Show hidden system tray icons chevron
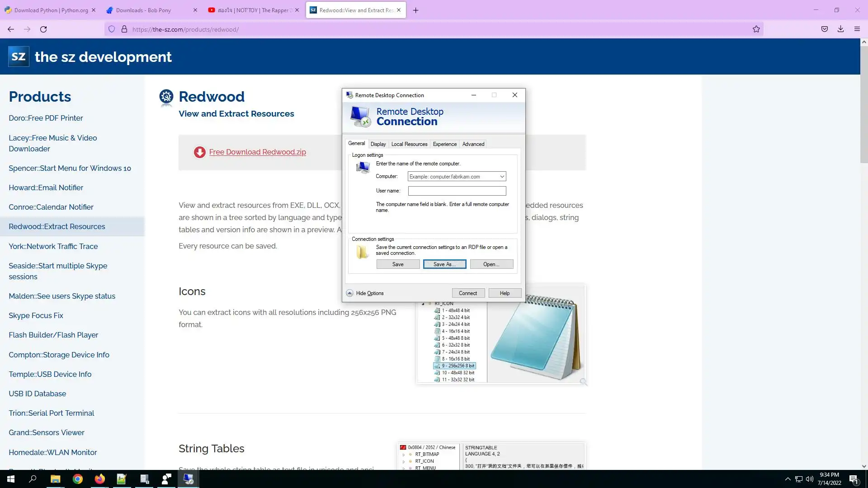The width and height of the screenshot is (868, 488). pyautogui.click(x=788, y=479)
